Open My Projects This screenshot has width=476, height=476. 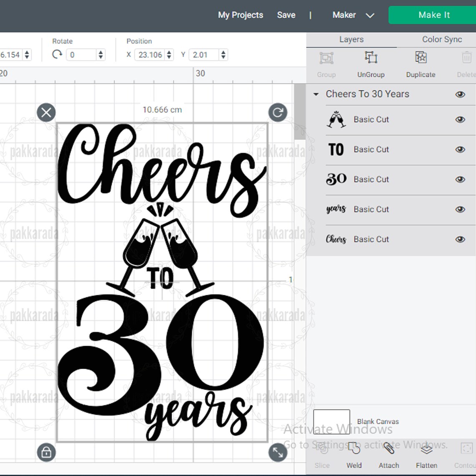(241, 15)
